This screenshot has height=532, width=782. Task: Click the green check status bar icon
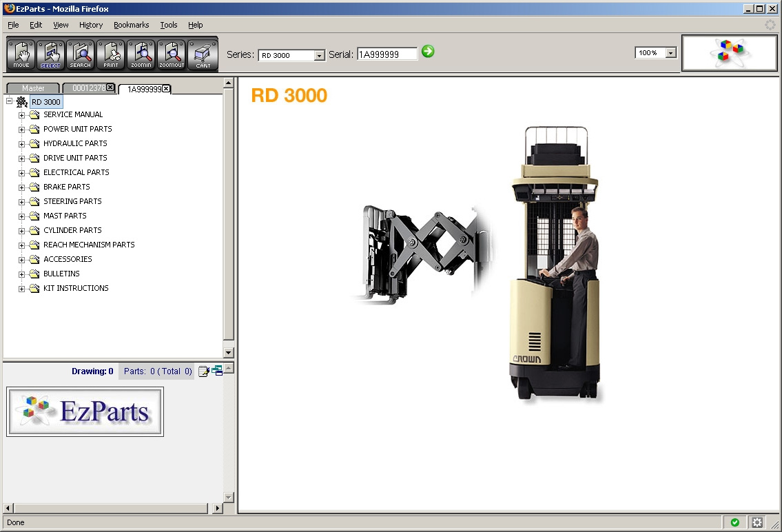[734, 522]
